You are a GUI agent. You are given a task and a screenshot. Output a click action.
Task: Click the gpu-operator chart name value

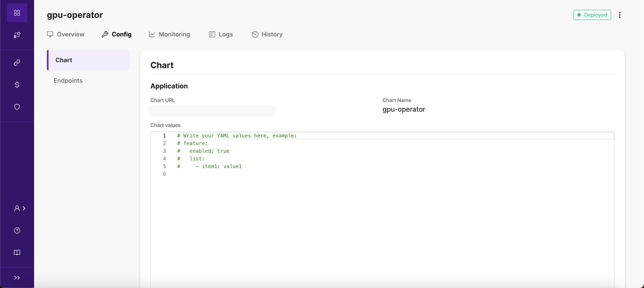[x=404, y=109]
